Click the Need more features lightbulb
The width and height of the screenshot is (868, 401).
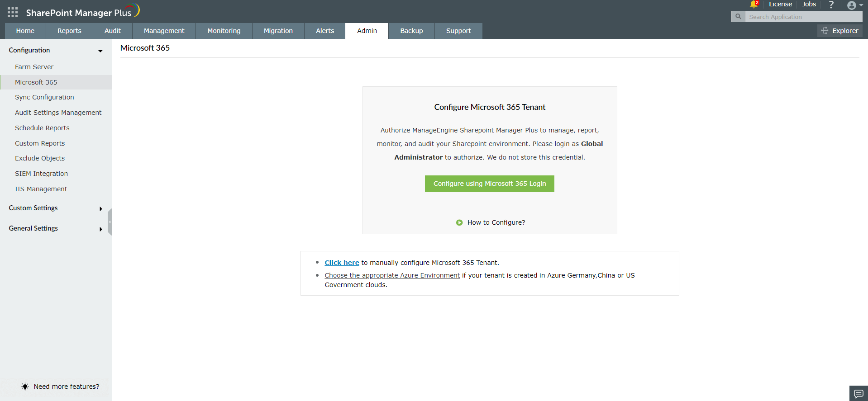[25, 387]
